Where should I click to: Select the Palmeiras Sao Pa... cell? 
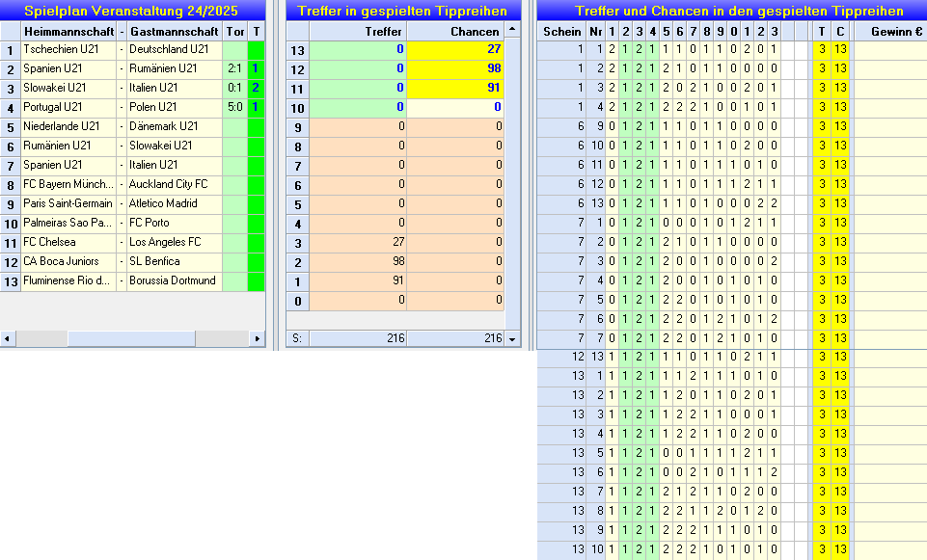point(68,223)
